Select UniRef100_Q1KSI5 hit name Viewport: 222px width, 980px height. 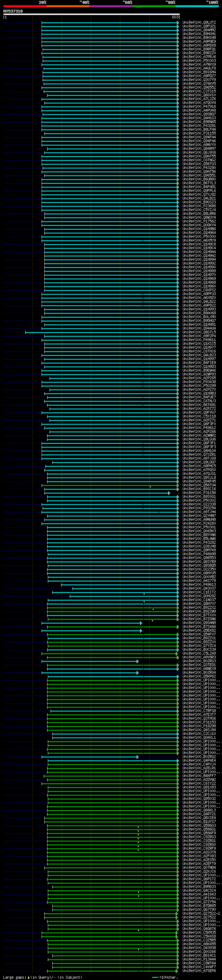[x=199, y=343]
